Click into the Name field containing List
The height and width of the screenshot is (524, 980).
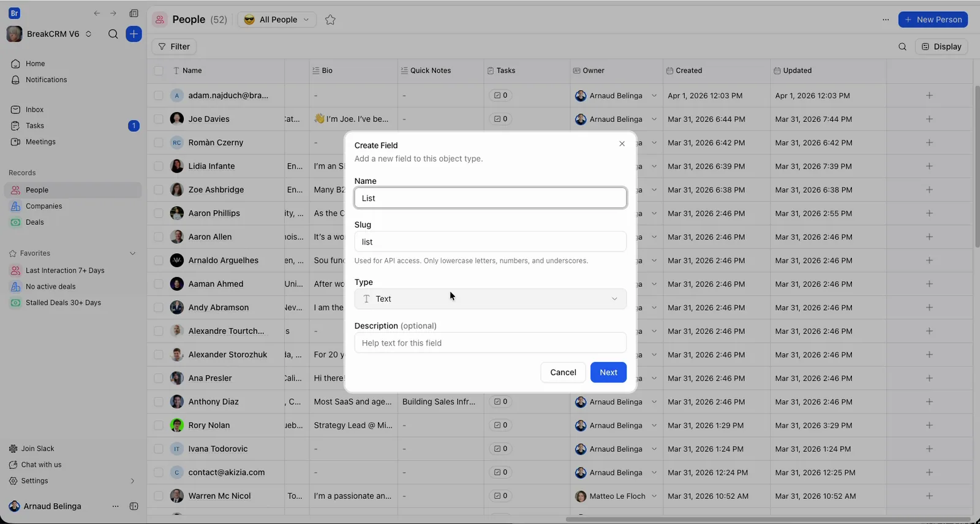pos(490,198)
